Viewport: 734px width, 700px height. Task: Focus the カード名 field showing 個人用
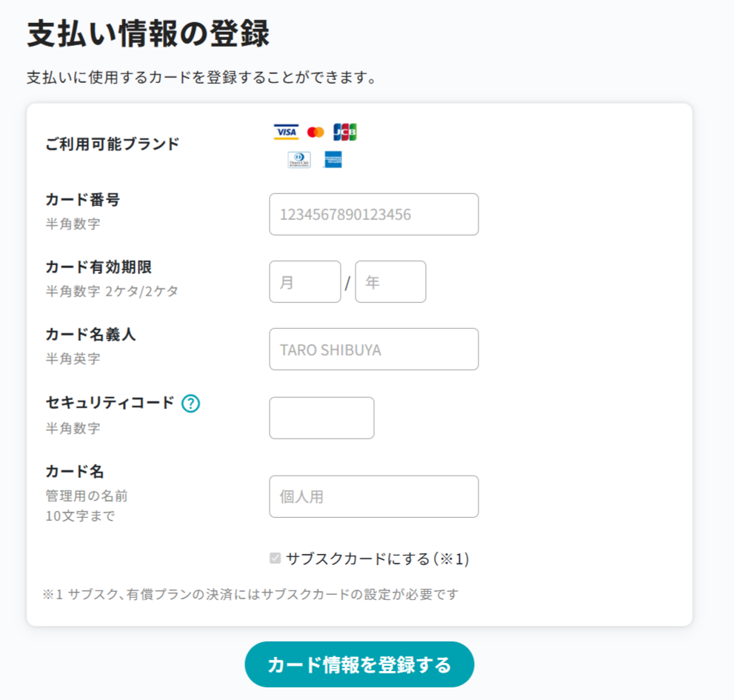373,496
